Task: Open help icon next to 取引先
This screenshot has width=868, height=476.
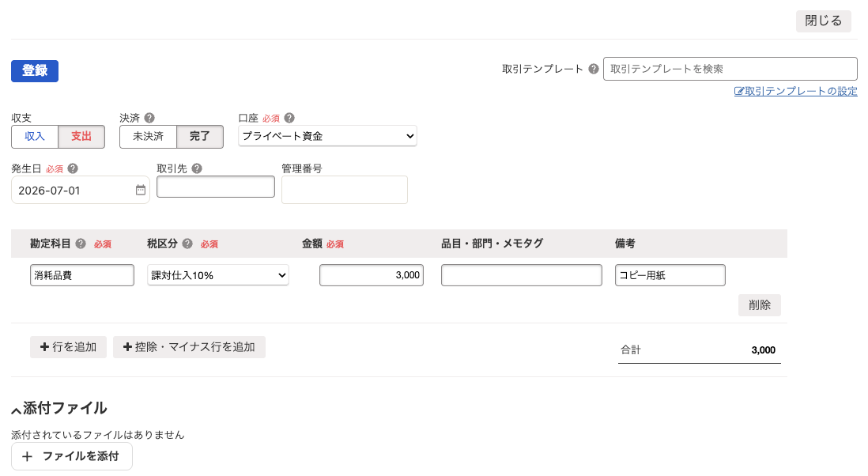Action: coord(197,168)
